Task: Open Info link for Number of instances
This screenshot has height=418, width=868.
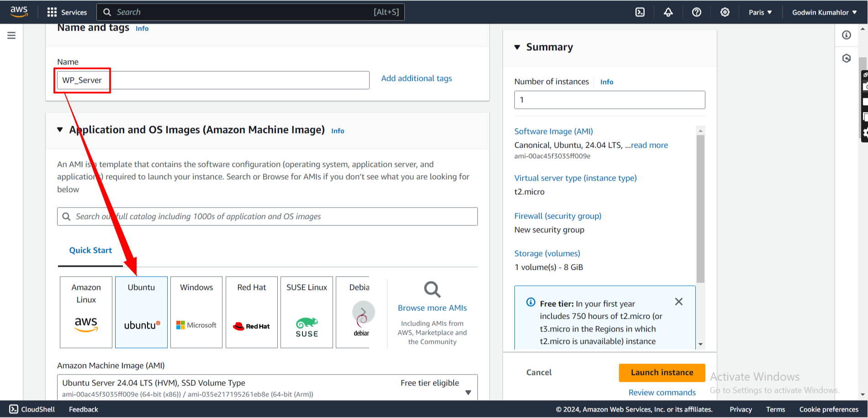Action: [x=607, y=82]
